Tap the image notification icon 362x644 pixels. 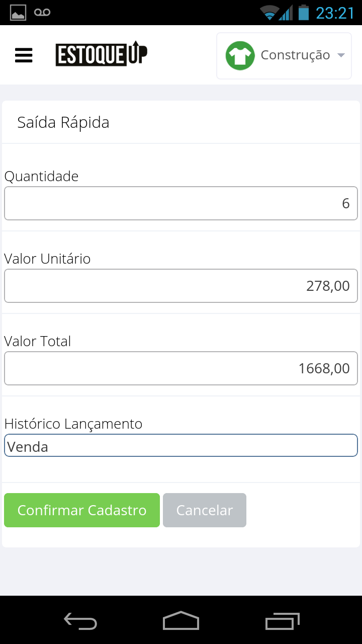(18, 13)
